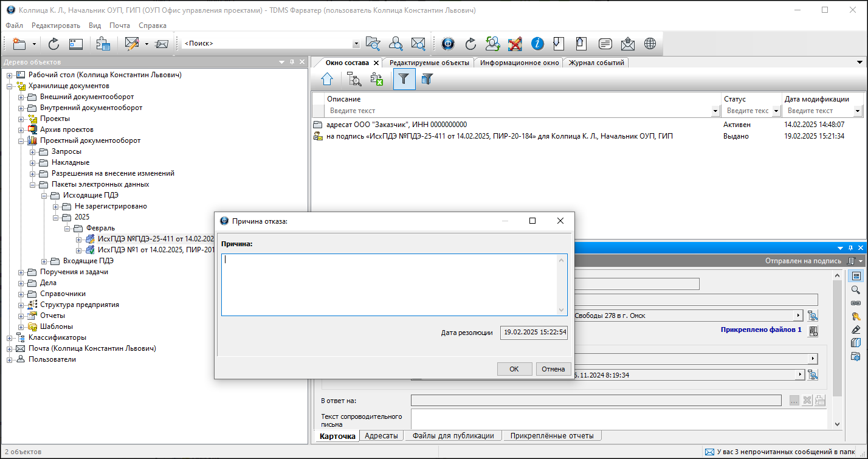The image size is (868, 459).
Task: Click OK in 'Причина отказа' dialog
Action: point(514,369)
